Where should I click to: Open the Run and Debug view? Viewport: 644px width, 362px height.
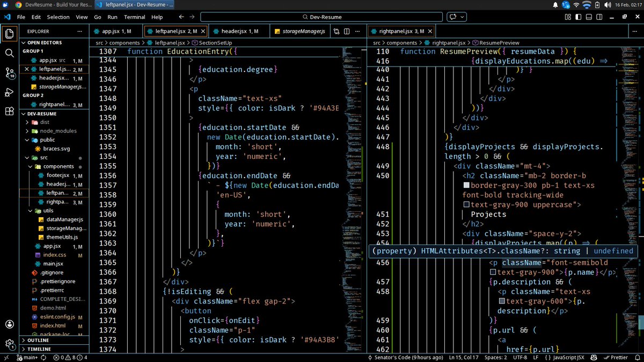[9, 92]
